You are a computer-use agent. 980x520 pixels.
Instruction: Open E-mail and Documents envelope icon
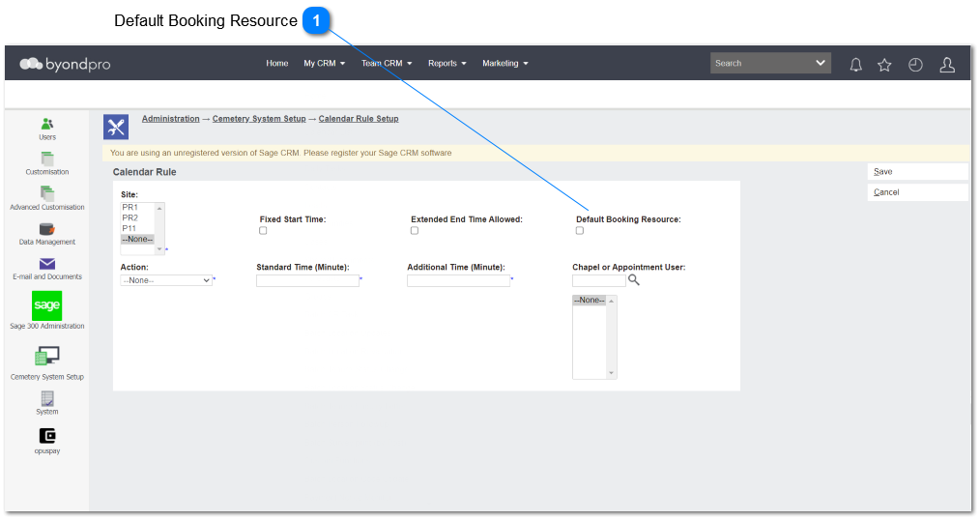coord(47,264)
